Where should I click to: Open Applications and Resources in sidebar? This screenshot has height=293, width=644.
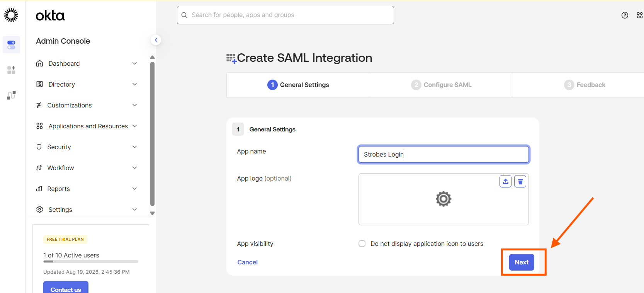tap(88, 126)
